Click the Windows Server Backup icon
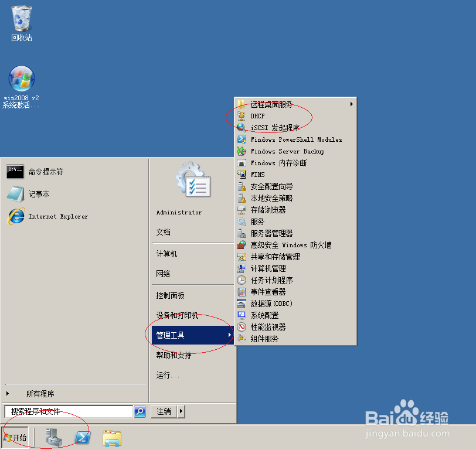 tap(242, 151)
